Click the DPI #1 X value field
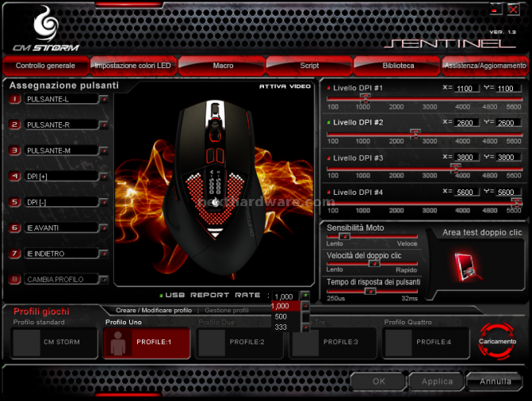This screenshot has height=401, width=532. 466,88
